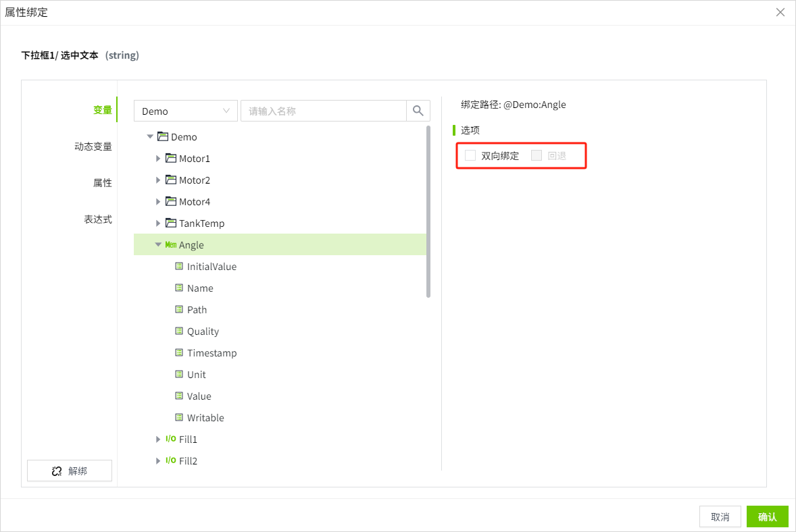Screen dimensions: 796x532
Task: Click the search magnifier icon
Action: [x=418, y=111]
